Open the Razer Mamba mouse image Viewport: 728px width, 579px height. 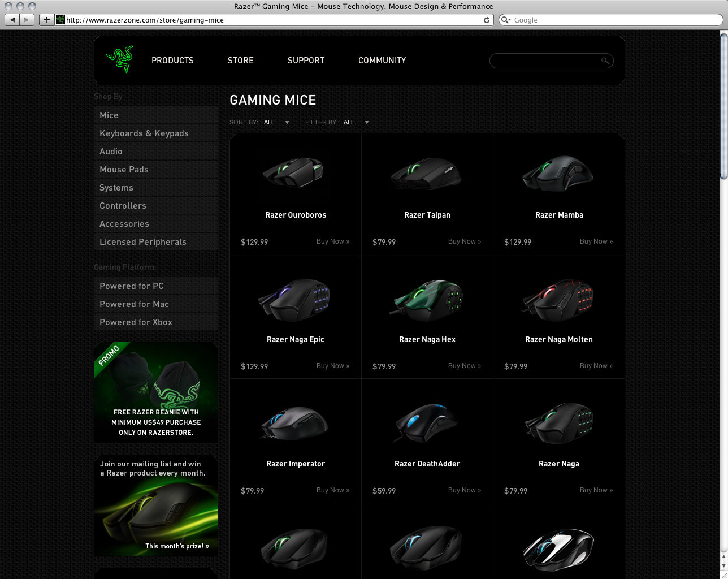[x=558, y=172]
